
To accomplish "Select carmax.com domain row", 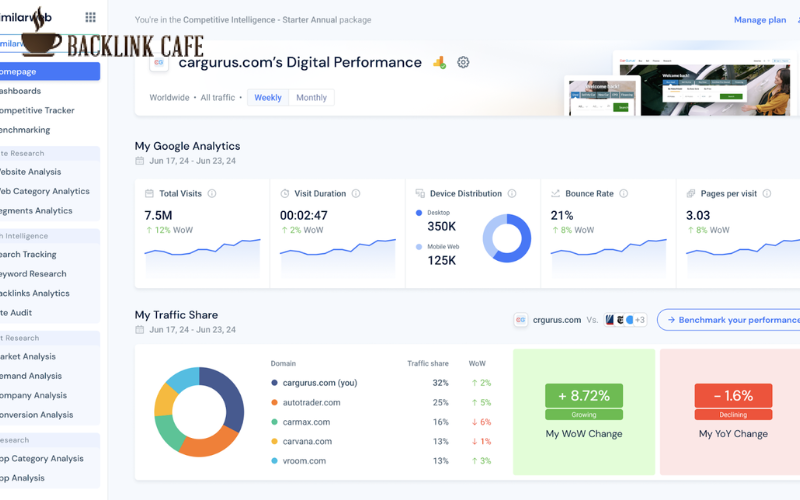I will point(381,422).
